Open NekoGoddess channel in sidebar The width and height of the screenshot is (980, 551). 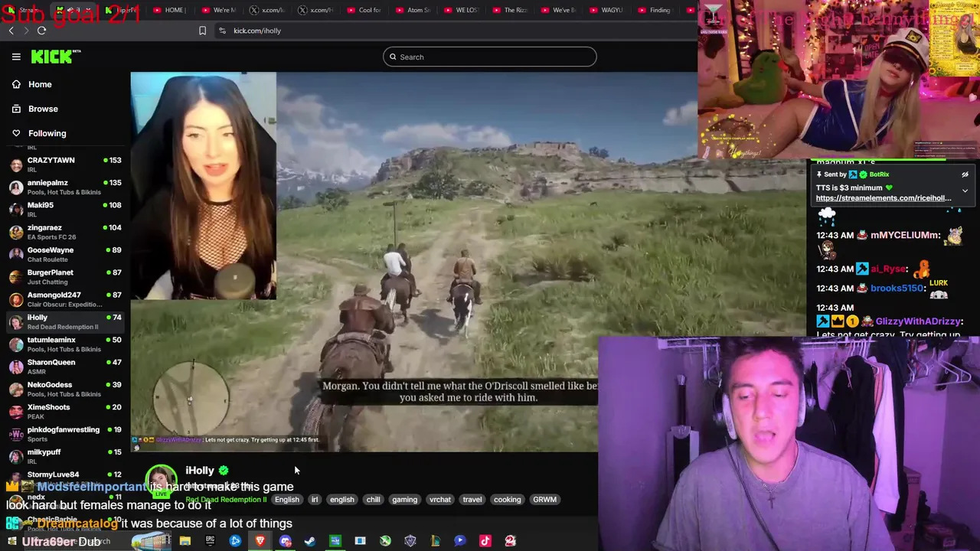click(x=65, y=389)
